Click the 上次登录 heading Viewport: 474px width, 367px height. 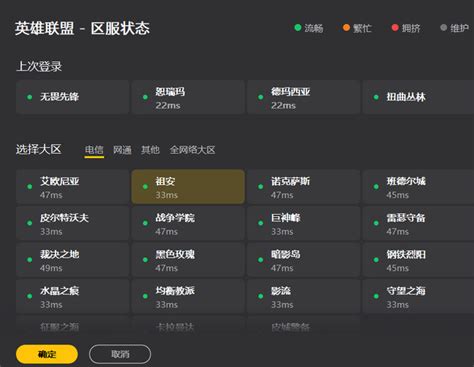pos(39,66)
